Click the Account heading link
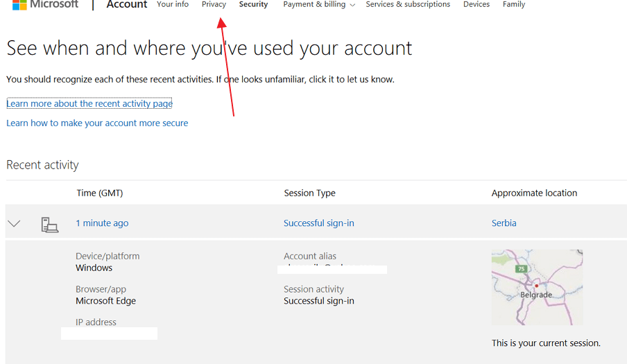Screen dimensions: 627x364 point(127,5)
